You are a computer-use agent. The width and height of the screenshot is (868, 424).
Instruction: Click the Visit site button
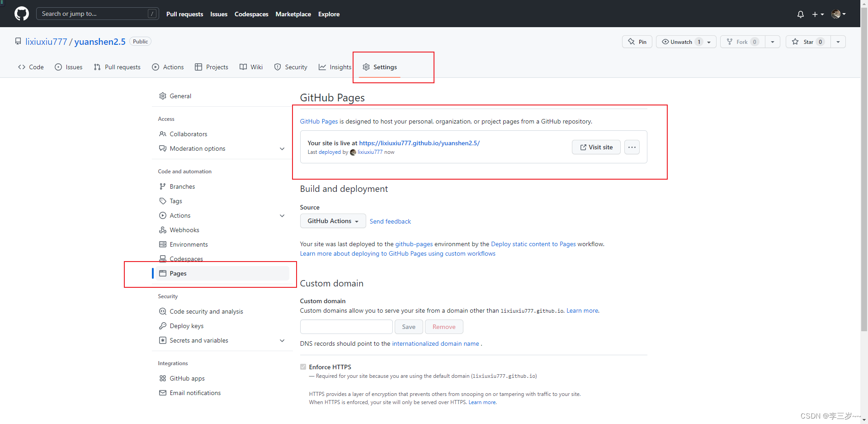click(596, 147)
